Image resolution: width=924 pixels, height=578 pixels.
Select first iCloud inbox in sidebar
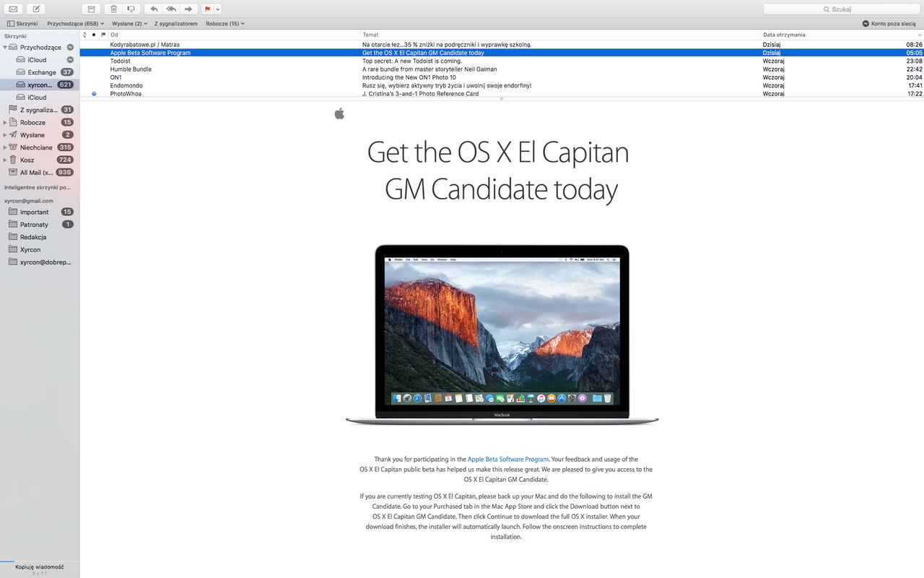(40, 60)
